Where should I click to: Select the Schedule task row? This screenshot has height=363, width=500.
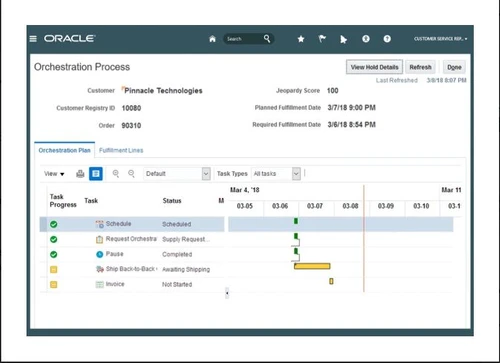132,224
